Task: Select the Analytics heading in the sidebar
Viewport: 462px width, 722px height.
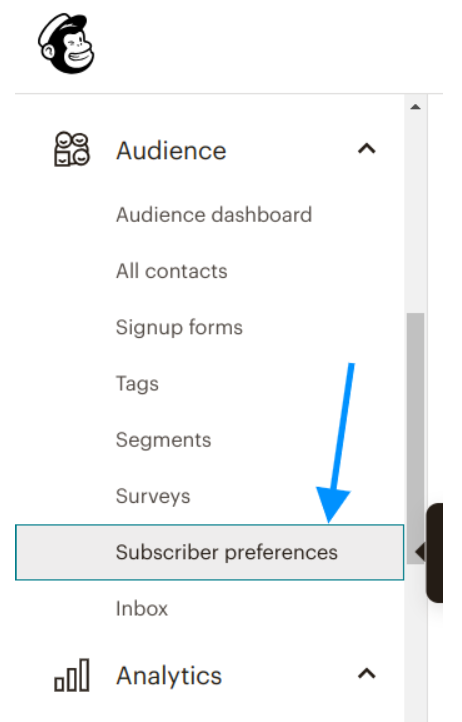Action: 169,676
